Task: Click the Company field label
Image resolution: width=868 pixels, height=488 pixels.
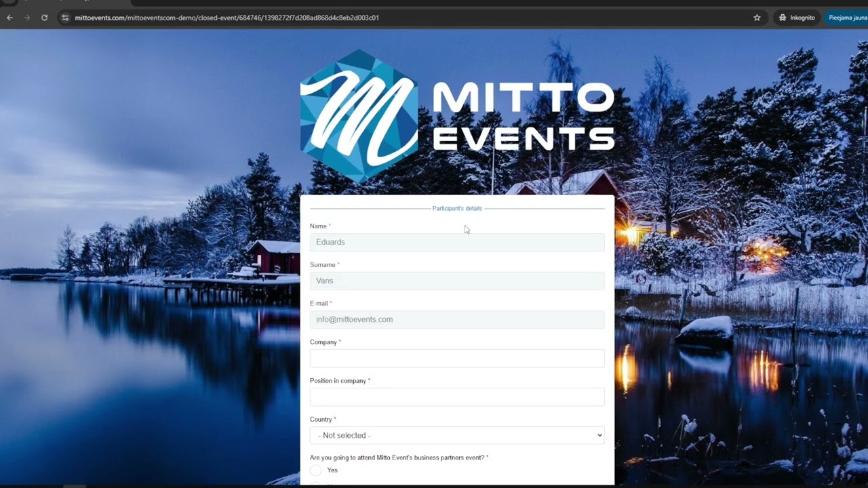Action: coord(323,342)
